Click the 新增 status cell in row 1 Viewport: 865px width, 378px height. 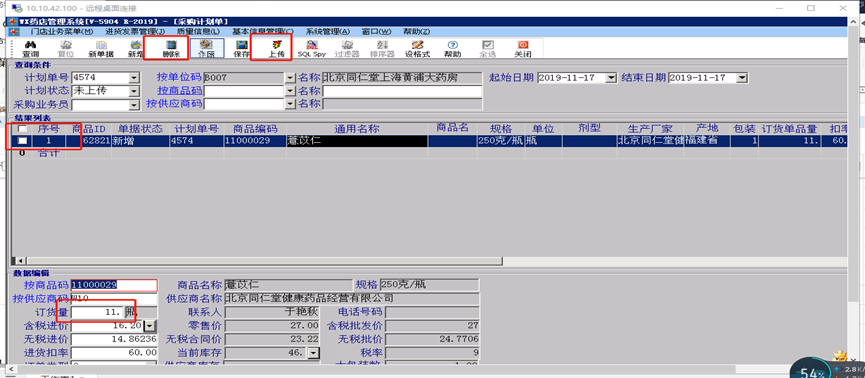140,141
